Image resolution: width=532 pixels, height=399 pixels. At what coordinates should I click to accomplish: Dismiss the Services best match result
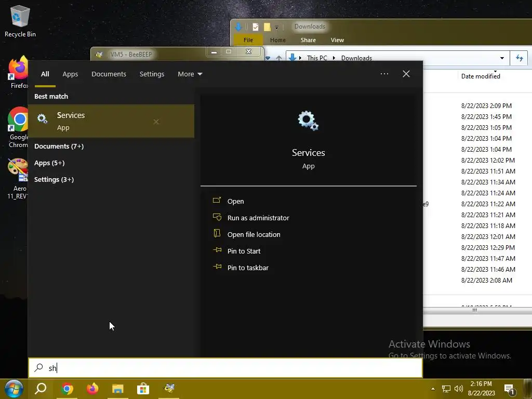click(156, 122)
